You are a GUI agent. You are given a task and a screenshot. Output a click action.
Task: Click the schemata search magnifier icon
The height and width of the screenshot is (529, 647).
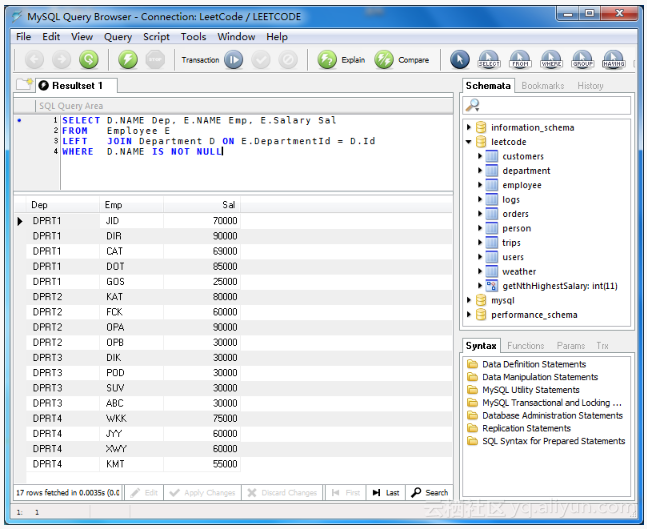tap(472, 105)
